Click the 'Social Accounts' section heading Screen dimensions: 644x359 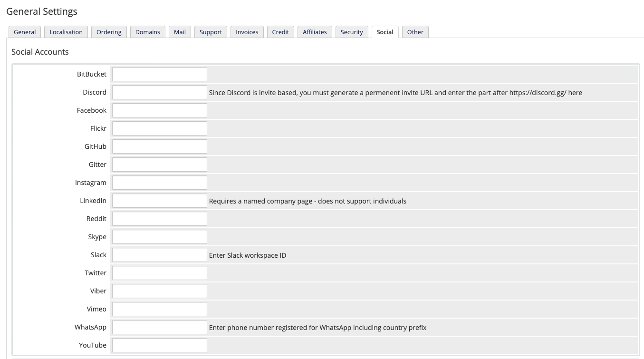pyautogui.click(x=40, y=52)
